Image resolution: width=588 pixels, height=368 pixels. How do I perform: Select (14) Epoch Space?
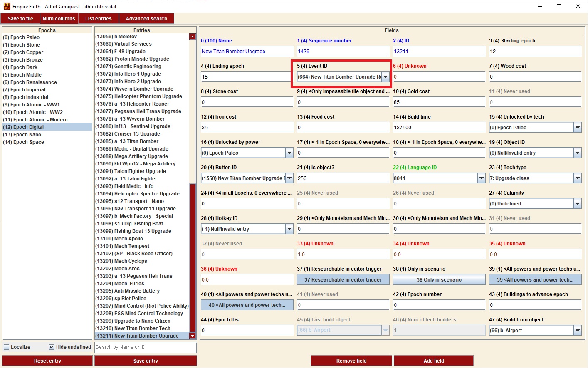[x=47, y=142]
